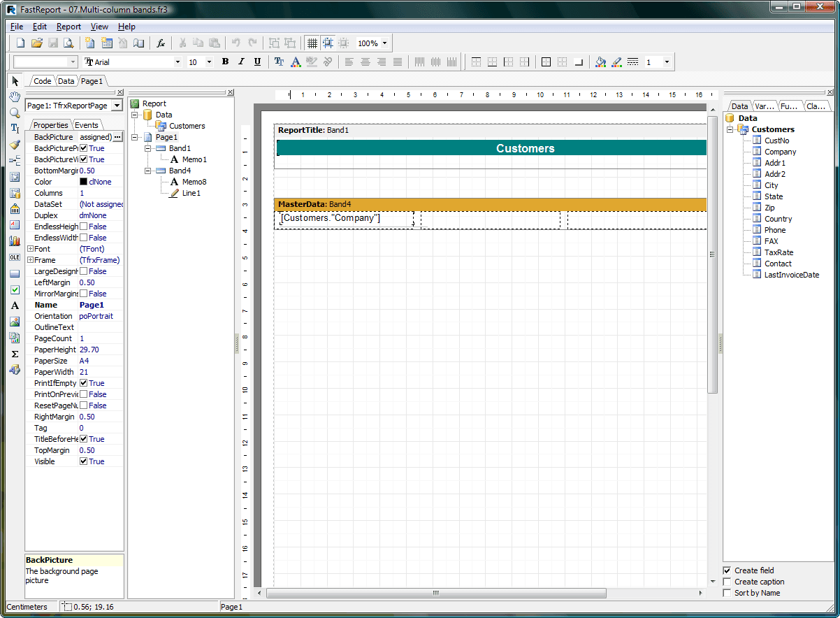Click Color property black swatch

pyautogui.click(x=83, y=182)
